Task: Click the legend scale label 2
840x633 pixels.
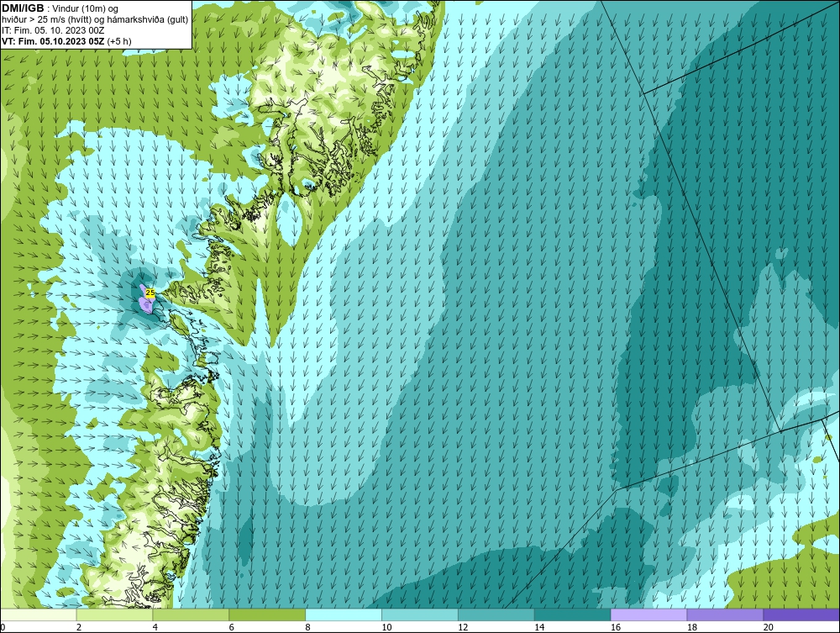Action: (79, 627)
